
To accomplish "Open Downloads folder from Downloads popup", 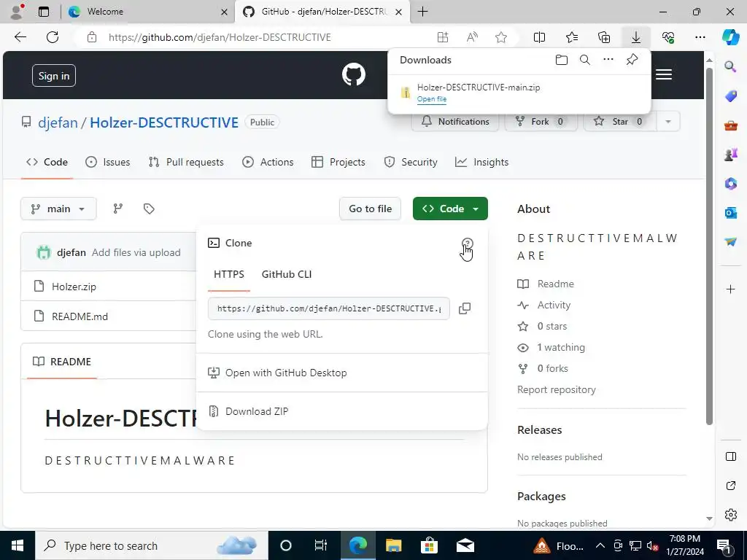I will point(562,60).
